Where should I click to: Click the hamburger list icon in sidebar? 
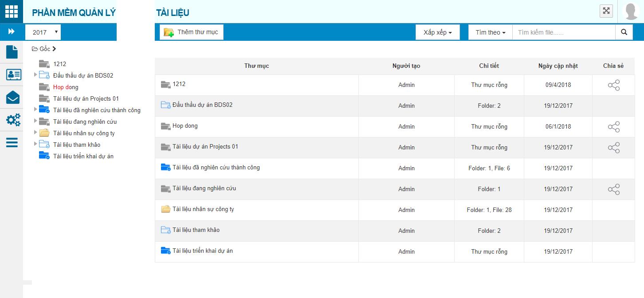click(x=12, y=142)
